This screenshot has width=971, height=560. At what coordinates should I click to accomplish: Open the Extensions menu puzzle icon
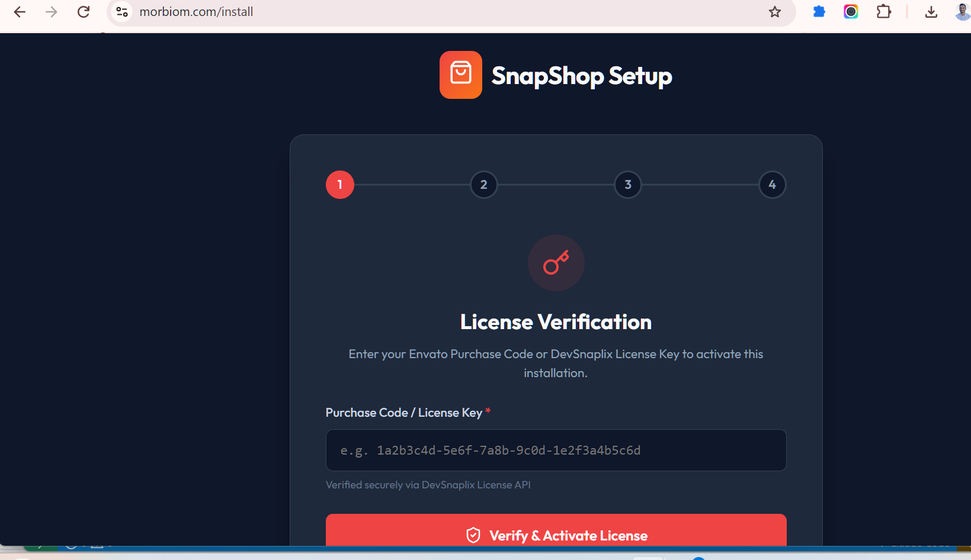[x=884, y=11]
